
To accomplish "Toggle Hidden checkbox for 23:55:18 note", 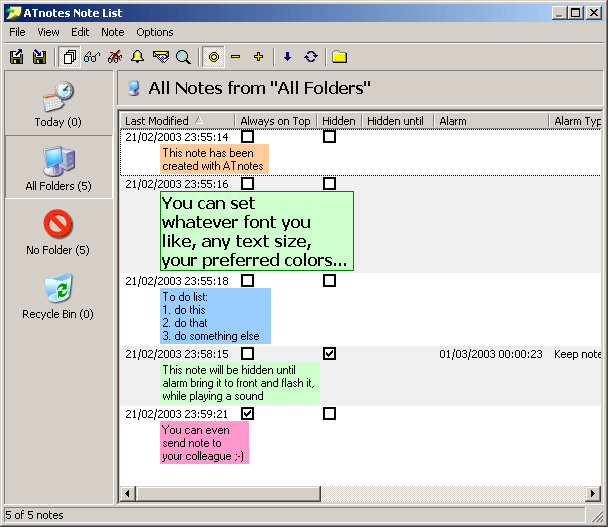I will [329, 280].
